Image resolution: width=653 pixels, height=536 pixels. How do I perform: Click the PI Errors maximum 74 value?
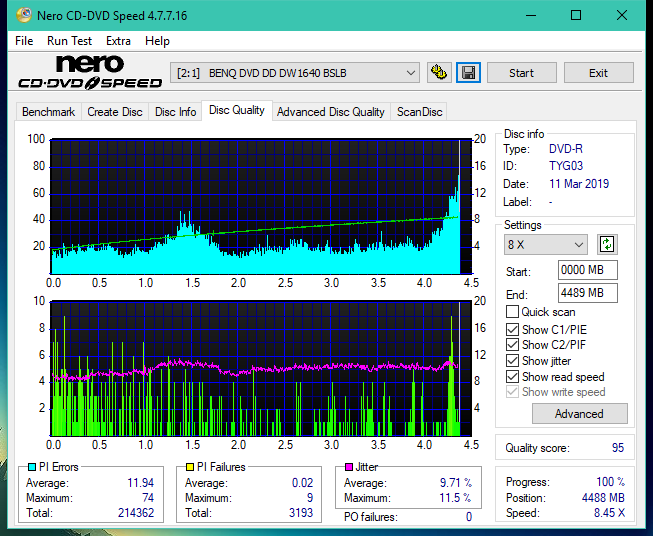(148, 498)
